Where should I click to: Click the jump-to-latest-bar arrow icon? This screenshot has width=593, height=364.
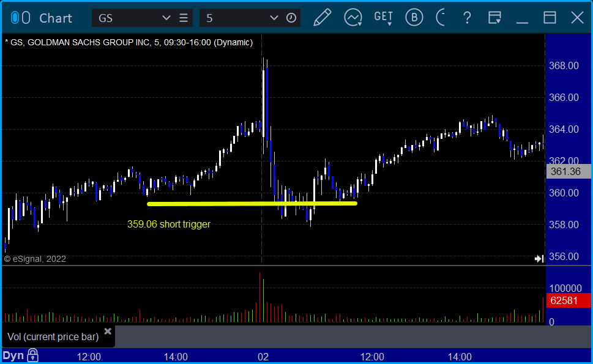tap(539, 259)
